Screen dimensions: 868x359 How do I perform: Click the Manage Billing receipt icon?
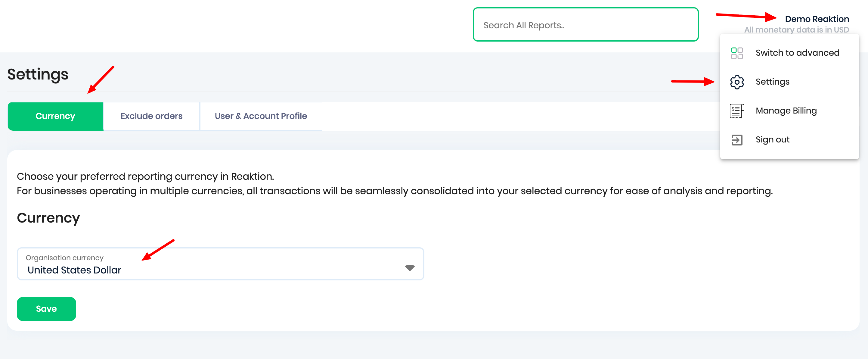(x=736, y=111)
